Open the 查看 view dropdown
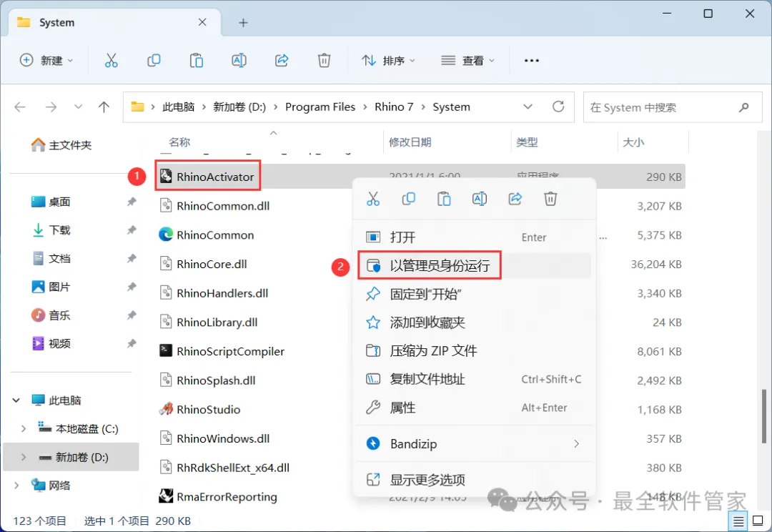Screen dimensions: 772x532 coord(467,61)
